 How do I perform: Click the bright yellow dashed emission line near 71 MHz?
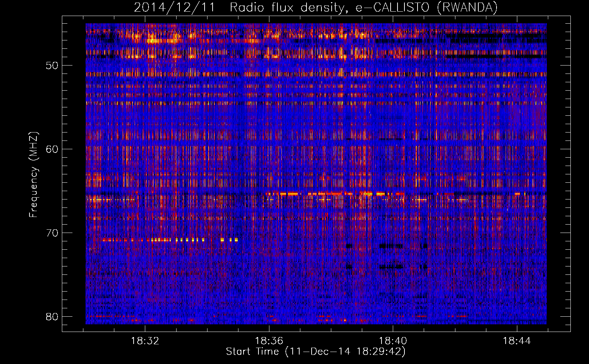(170, 240)
